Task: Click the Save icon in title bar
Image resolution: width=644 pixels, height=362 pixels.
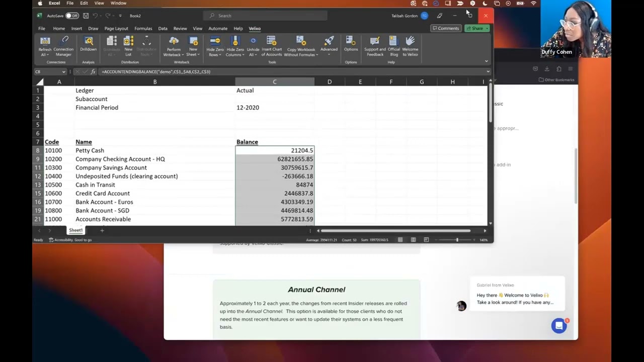Action: [86, 16]
